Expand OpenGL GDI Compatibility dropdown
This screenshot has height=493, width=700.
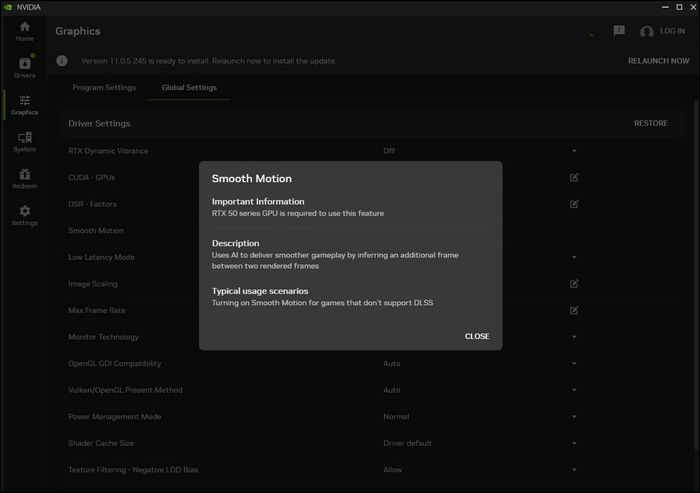(x=574, y=363)
